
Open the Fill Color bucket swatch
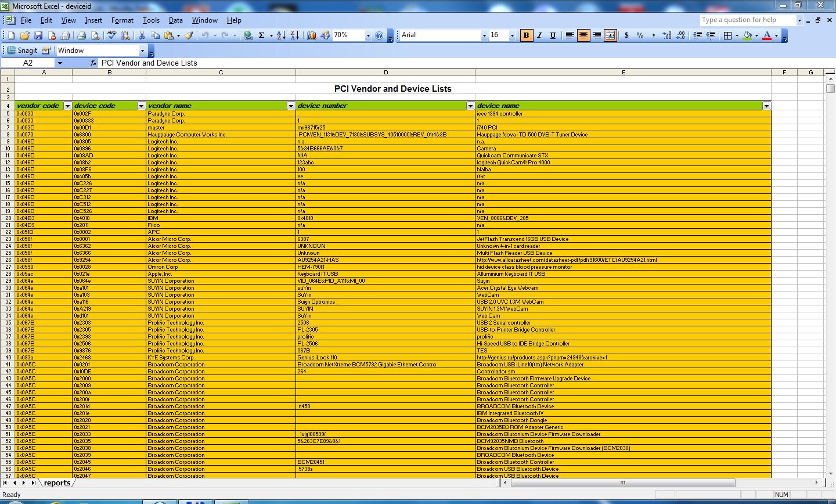click(748, 35)
